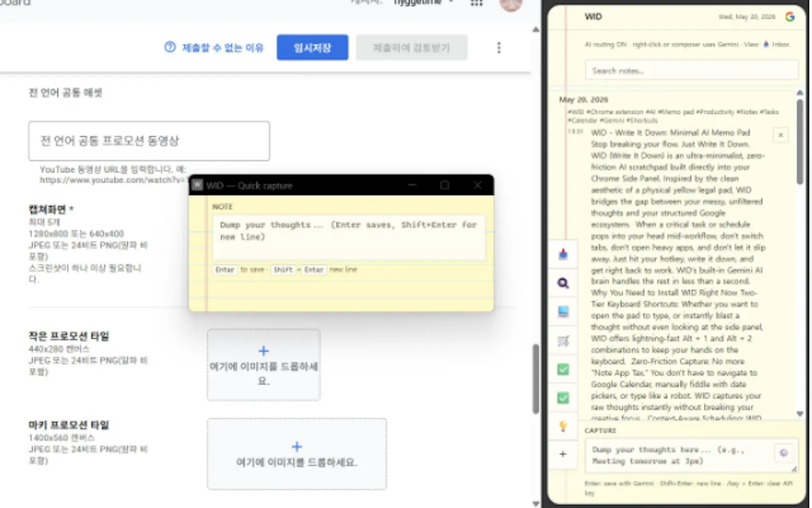Open the laptop tab in WID sidebar
This screenshot has width=812, height=508.
coord(563,311)
